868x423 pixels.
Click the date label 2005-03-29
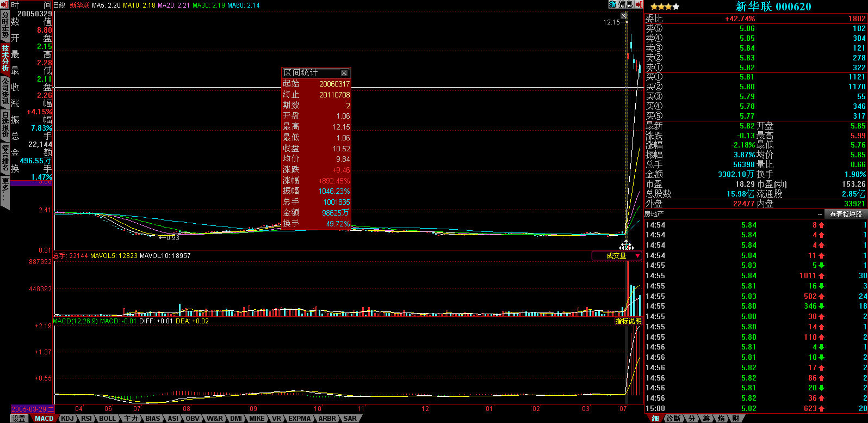(x=32, y=409)
